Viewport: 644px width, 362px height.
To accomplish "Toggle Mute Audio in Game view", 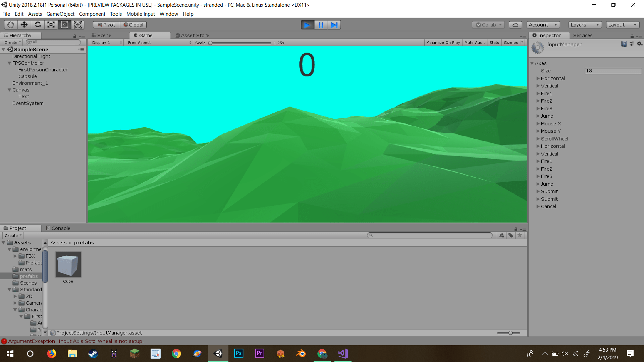I will [475, 43].
